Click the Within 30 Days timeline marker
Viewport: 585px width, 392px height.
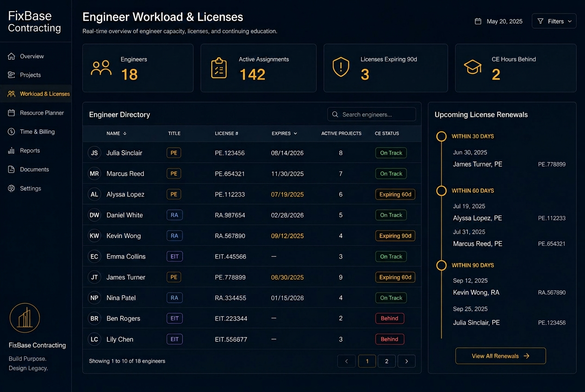click(x=442, y=136)
